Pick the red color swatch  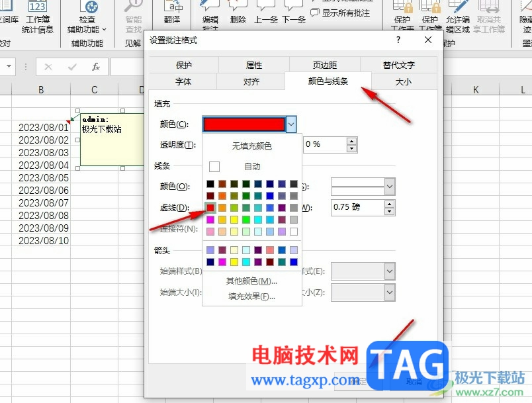210,208
